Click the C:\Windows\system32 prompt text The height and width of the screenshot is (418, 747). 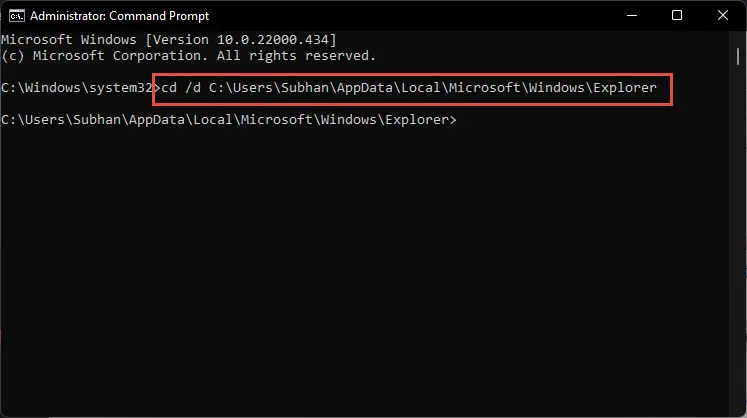(76, 88)
